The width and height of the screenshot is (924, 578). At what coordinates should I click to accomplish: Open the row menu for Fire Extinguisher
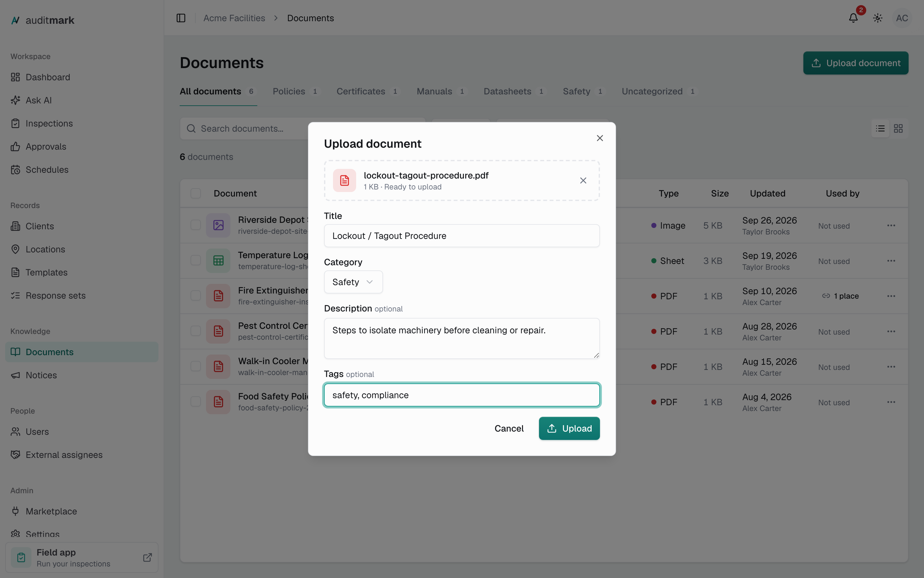point(891,296)
